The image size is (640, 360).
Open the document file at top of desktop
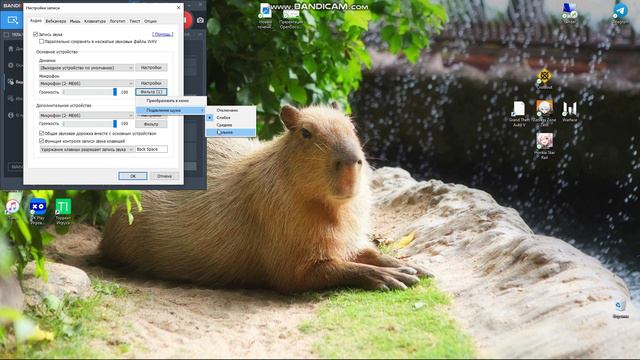point(265,16)
